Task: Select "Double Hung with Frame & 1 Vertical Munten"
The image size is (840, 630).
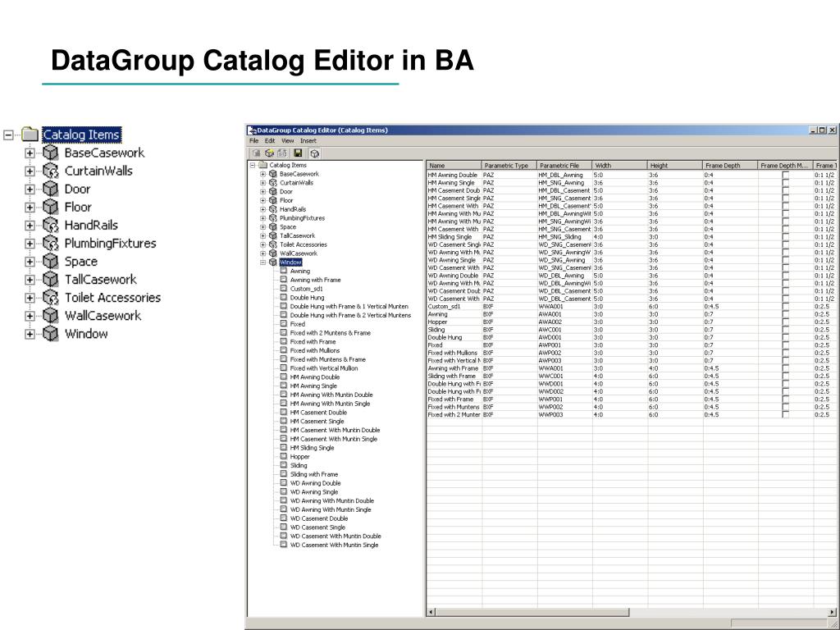Action: (x=349, y=307)
